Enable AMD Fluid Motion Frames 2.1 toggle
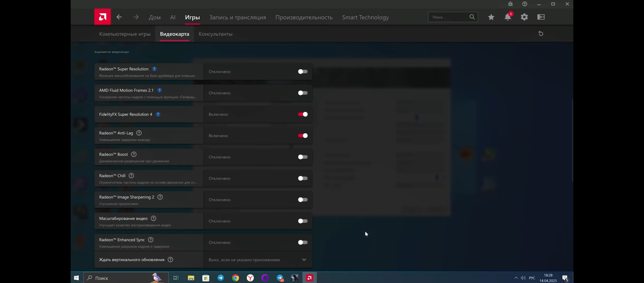 pos(303,93)
